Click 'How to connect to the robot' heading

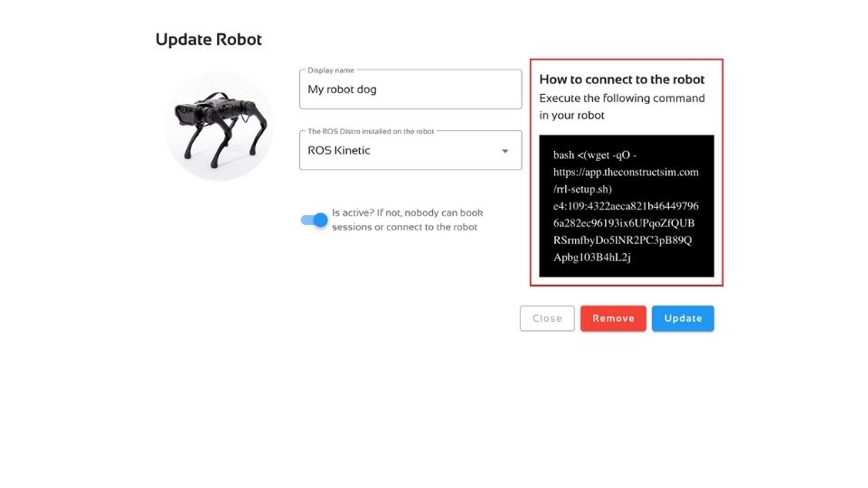[x=622, y=80]
